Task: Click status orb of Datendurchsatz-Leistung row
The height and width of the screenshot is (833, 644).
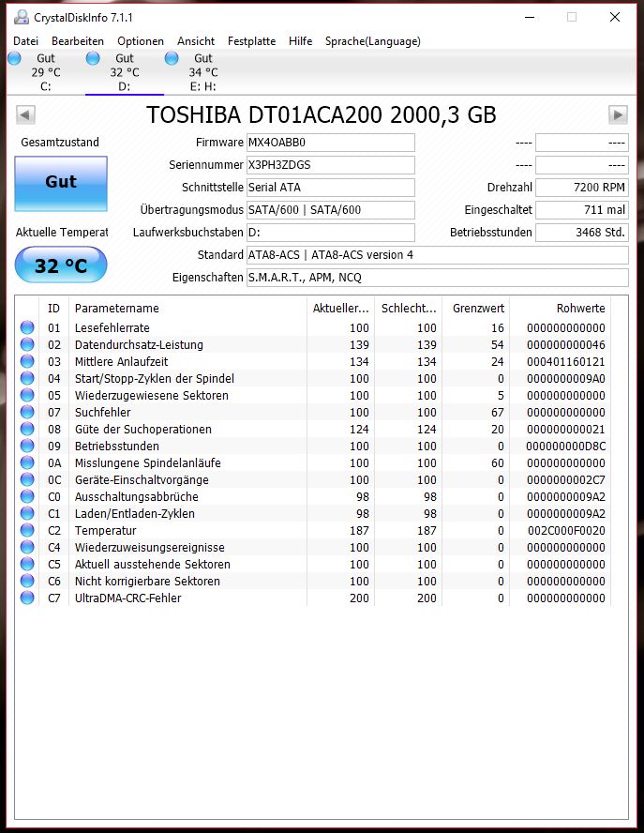Action: [x=27, y=345]
